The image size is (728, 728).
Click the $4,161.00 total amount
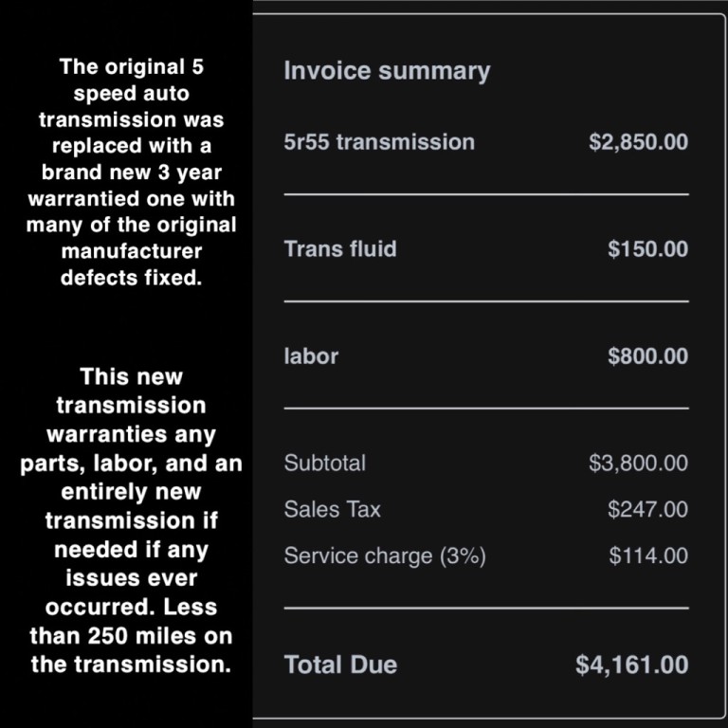[632, 664]
